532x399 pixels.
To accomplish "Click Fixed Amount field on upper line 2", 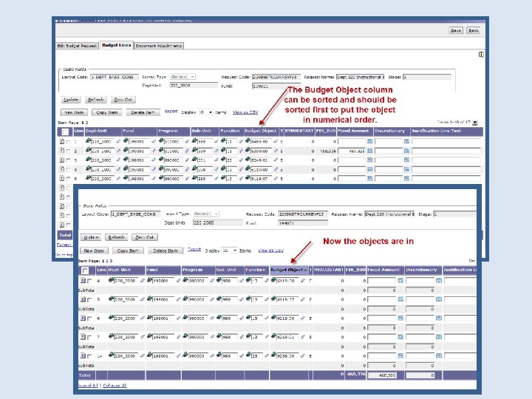I will pos(352,151).
